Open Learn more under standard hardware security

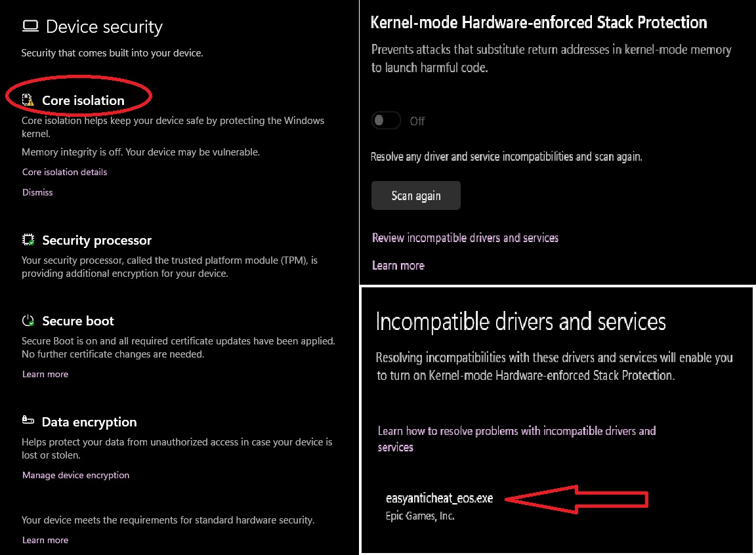(x=45, y=540)
